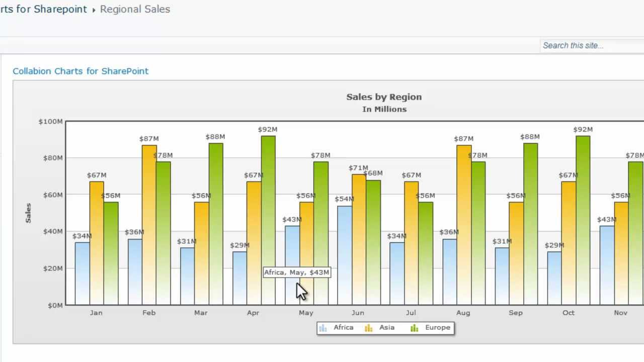Click the Europe Jan $56M bar
This screenshot has height=362, width=644.
click(x=111, y=253)
